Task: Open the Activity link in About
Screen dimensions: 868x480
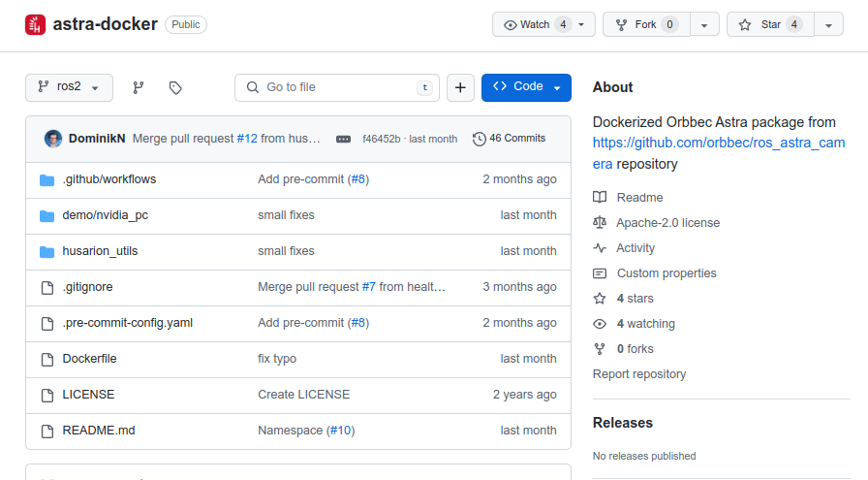Action: coord(635,248)
